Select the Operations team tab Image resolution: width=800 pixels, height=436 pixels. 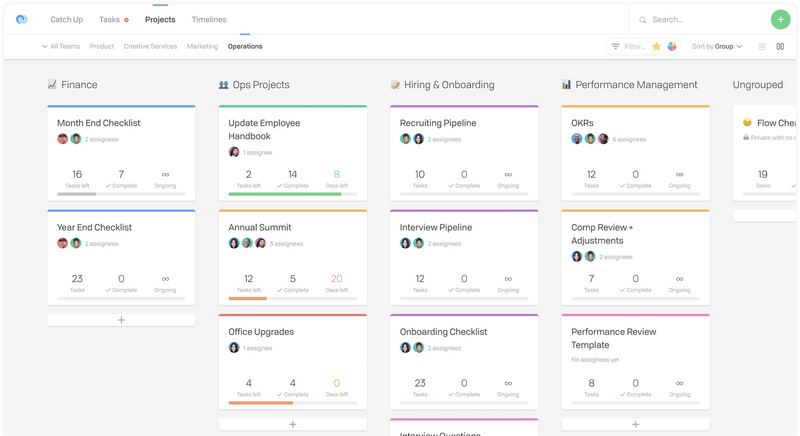tap(245, 46)
